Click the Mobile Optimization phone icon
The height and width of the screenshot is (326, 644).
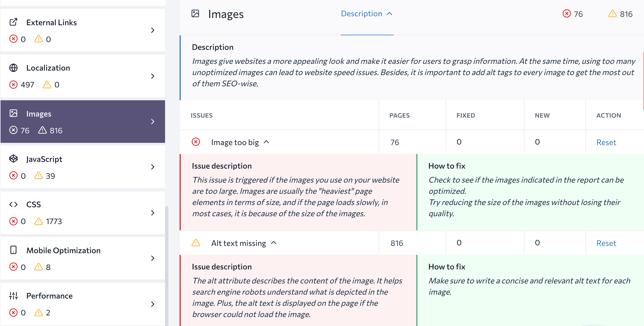point(13,250)
